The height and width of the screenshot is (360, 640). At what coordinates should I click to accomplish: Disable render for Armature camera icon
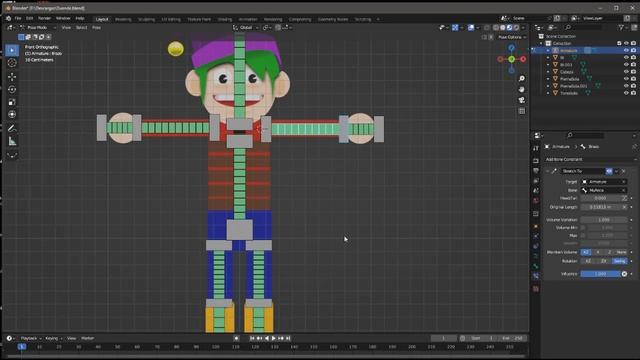pyautogui.click(x=633, y=50)
